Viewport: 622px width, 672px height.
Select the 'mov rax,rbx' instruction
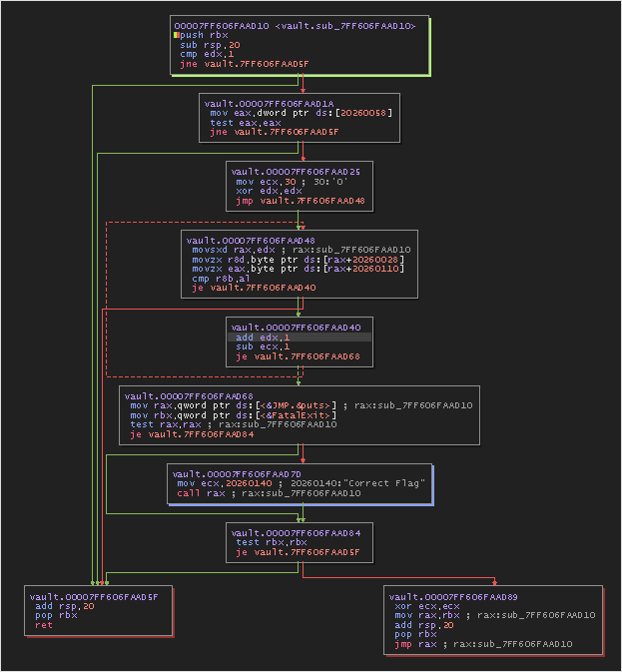pyautogui.click(x=427, y=615)
